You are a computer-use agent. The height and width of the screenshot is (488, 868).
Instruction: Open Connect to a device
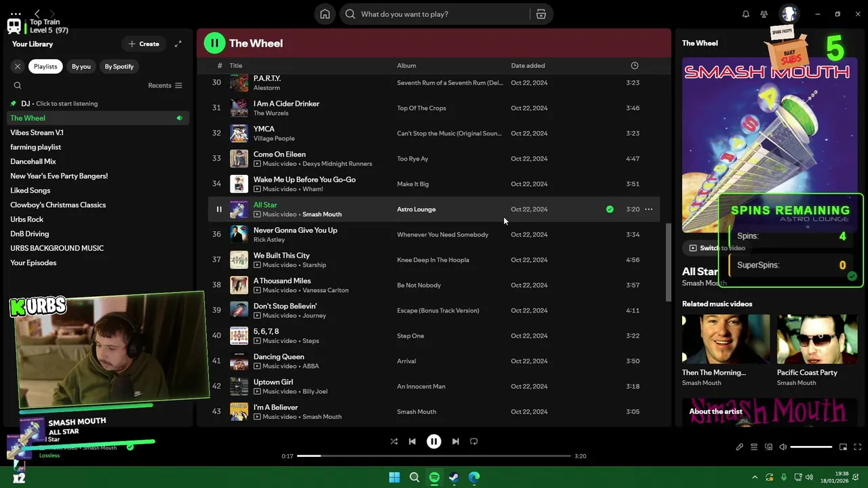768,447
